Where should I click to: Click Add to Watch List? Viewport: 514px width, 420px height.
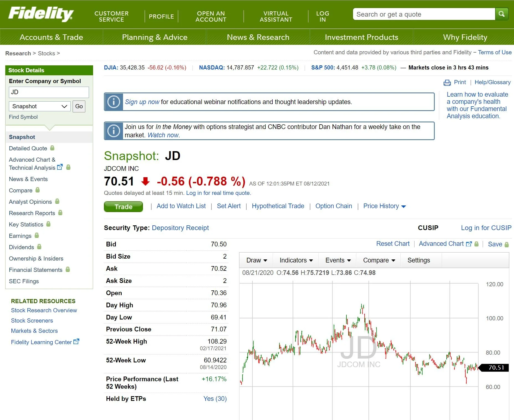pos(181,206)
